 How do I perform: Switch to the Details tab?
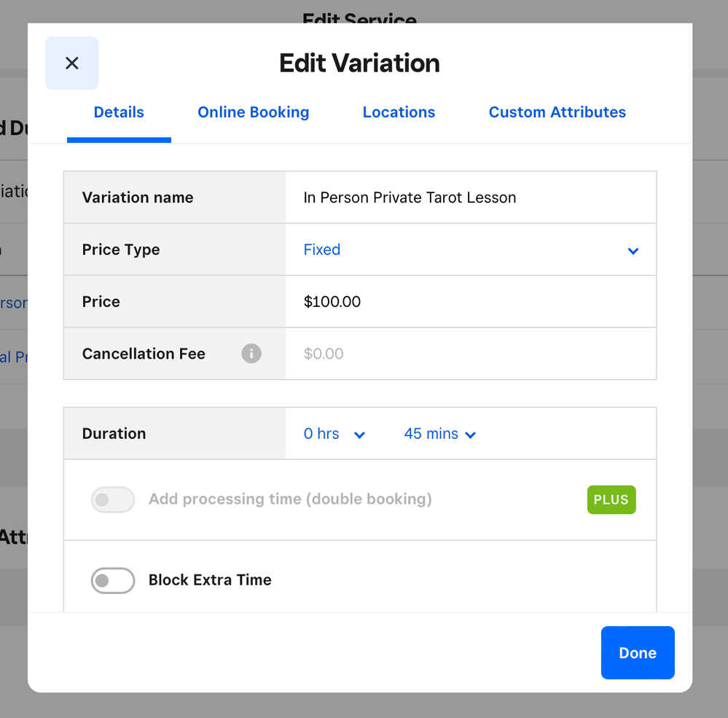point(119,113)
